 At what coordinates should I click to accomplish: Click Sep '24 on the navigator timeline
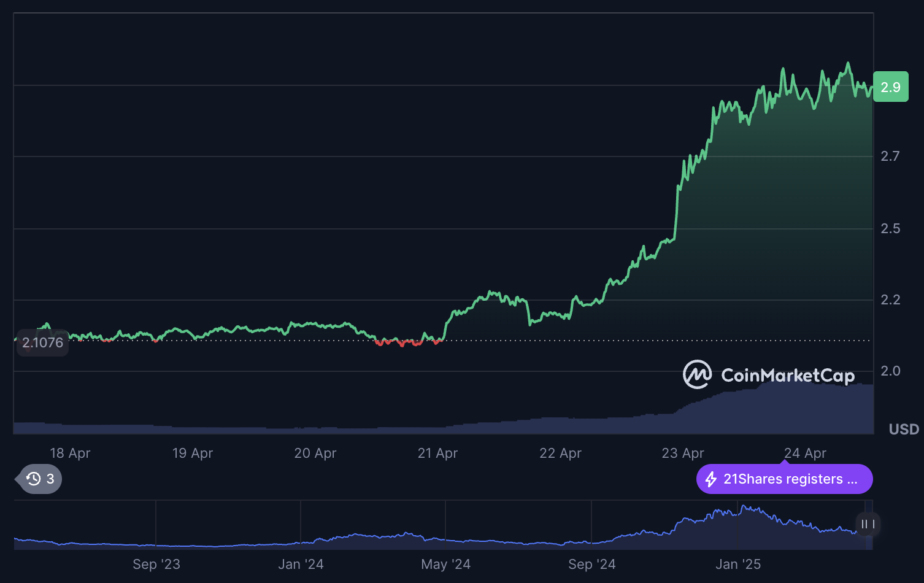tap(591, 564)
